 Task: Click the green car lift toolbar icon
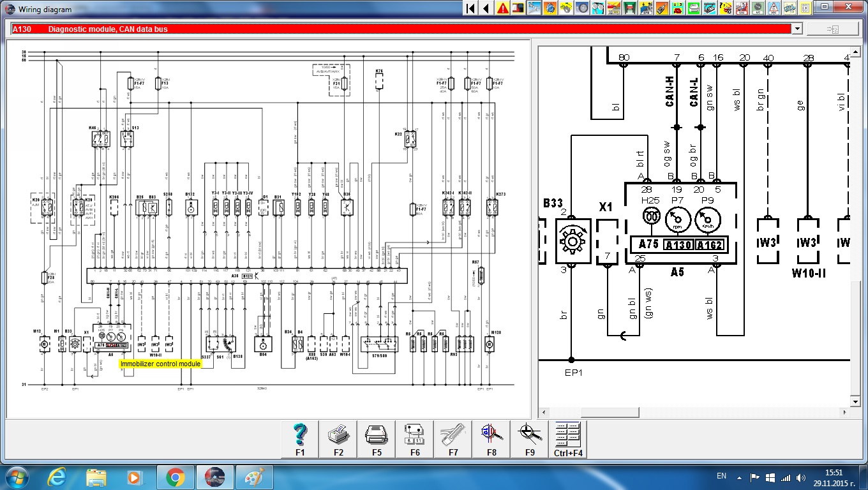(x=631, y=8)
